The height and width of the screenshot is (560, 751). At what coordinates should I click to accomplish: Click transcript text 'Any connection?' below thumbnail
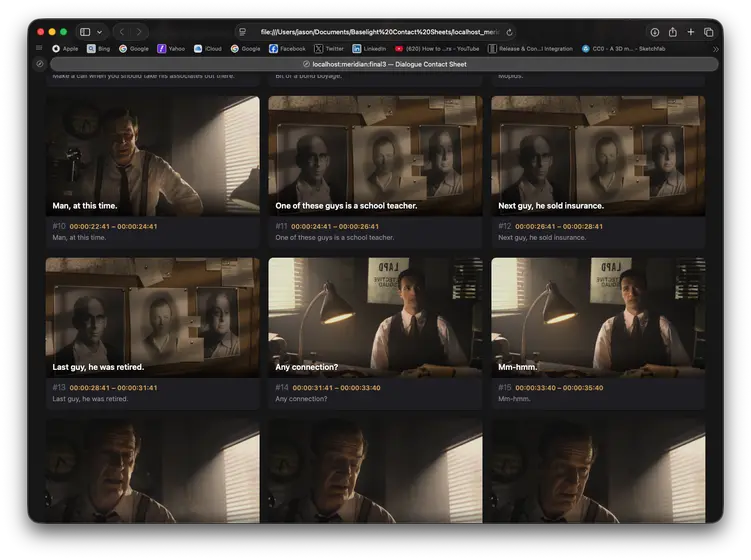point(301,399)
